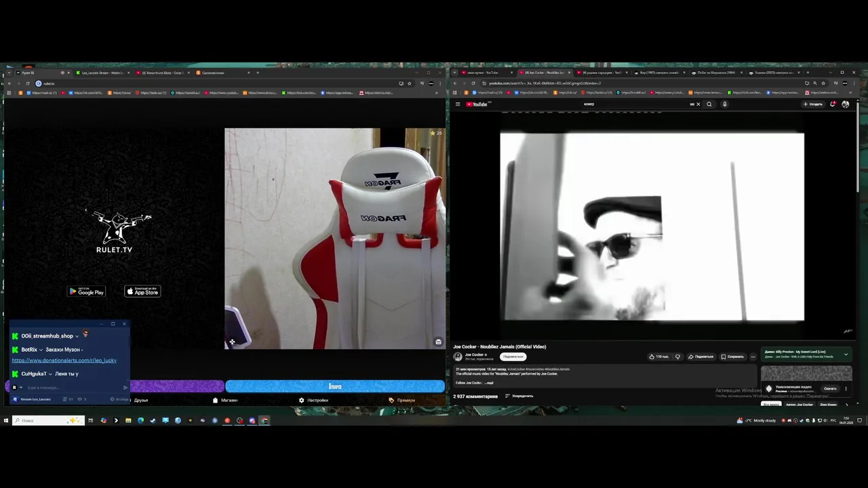Open File Explorer from the taskbar
The image size is (868, 488).
pos(127,420)
